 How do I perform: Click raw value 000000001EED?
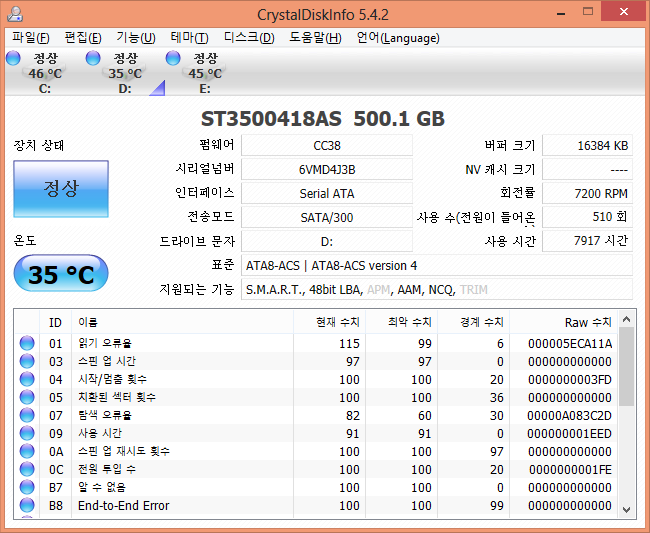pos(570,434)
